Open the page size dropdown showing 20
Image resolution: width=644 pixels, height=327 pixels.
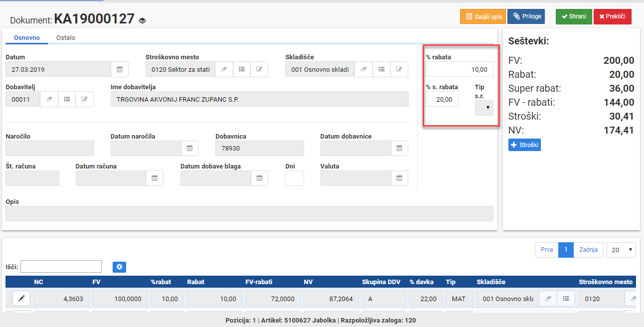(621, 250)
